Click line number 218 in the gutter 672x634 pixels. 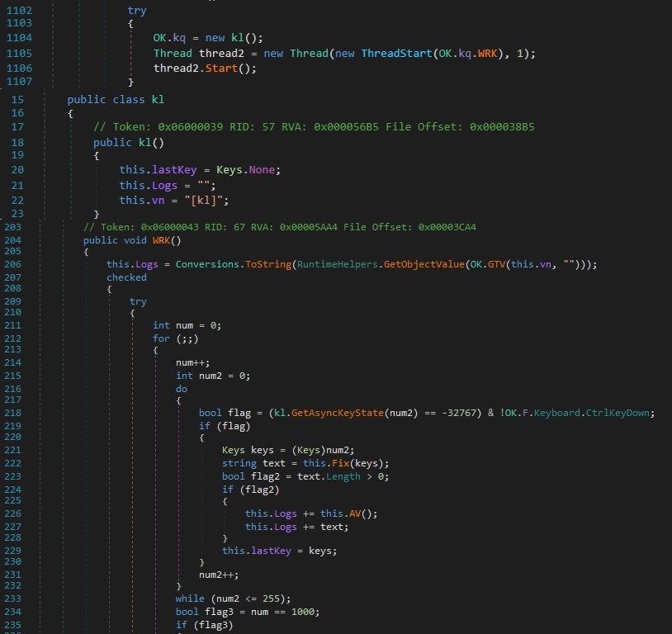point(12,413)
